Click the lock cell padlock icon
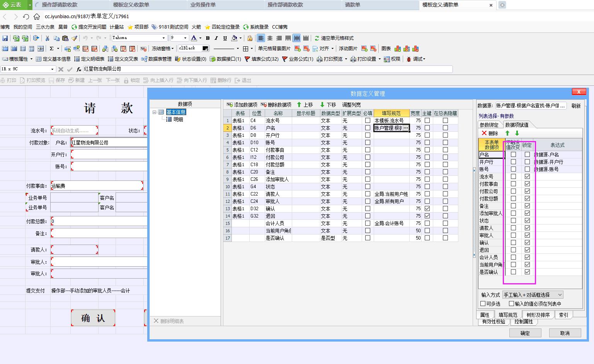Screen dimensions: 594x364 (250, 38)
